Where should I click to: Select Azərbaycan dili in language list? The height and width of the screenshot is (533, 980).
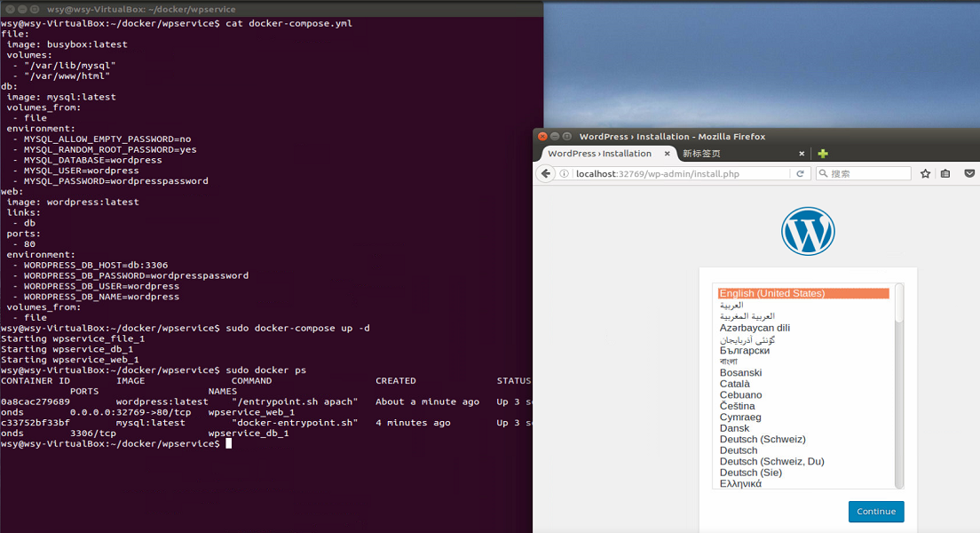(x=755, y=328)
